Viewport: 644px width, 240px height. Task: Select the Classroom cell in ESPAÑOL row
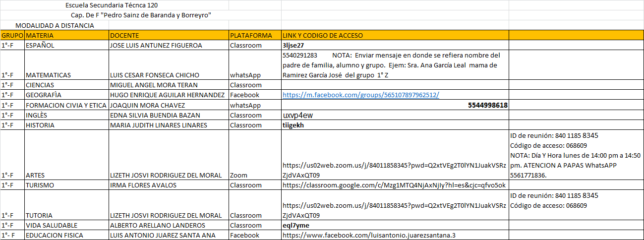(x=255, y=45)
